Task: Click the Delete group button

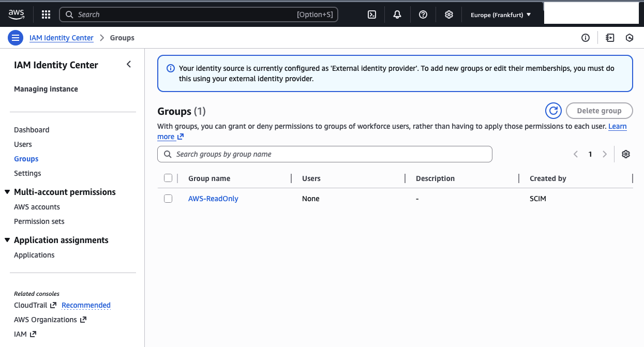Action: point(599,110)
